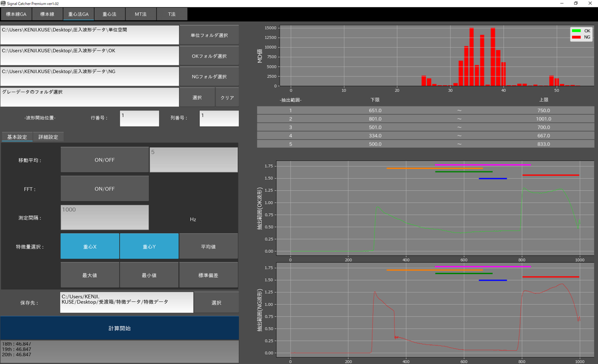Viewport: 598px width, 364px height.
Task: Click the NGフォルダ選択 button
Action: click(x=210, y=77)
